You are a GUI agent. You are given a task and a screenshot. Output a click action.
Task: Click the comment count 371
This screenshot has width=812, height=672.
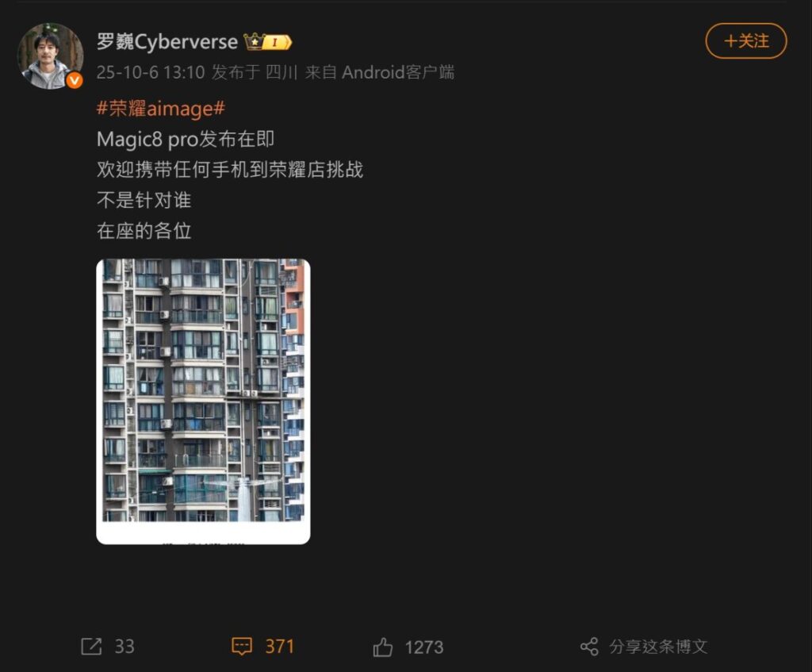click(280, 647)
